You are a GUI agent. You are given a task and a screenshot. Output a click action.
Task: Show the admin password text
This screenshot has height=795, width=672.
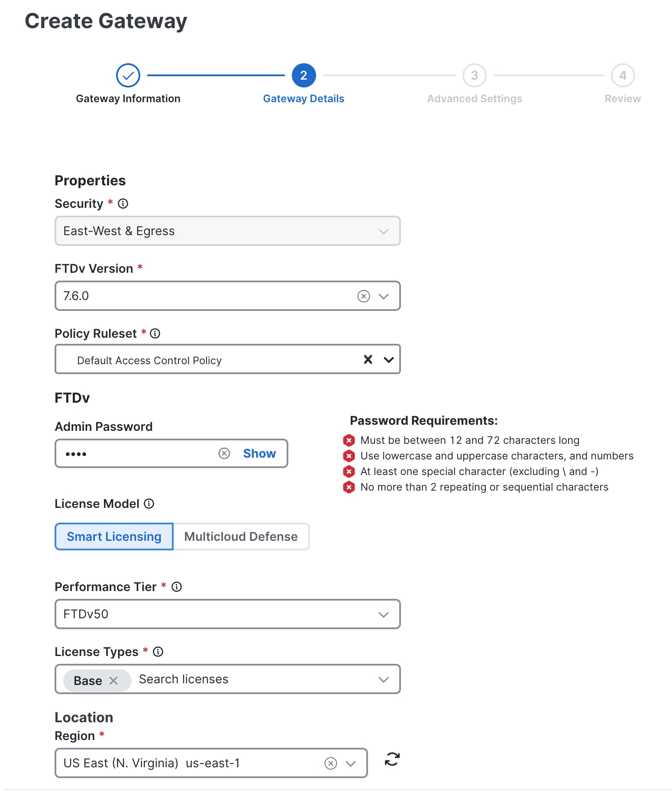coord(259,453)
